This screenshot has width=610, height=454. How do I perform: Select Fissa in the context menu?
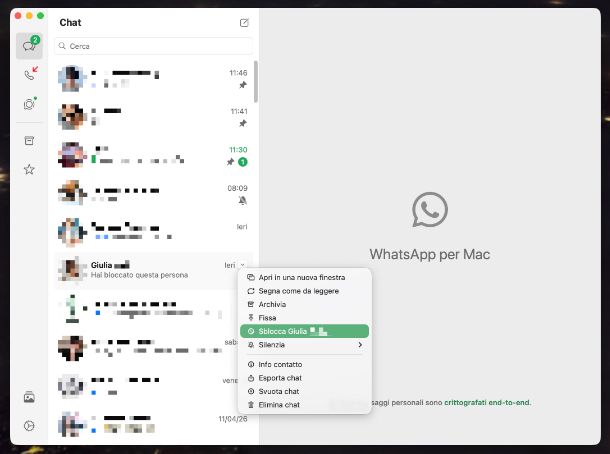304,318
